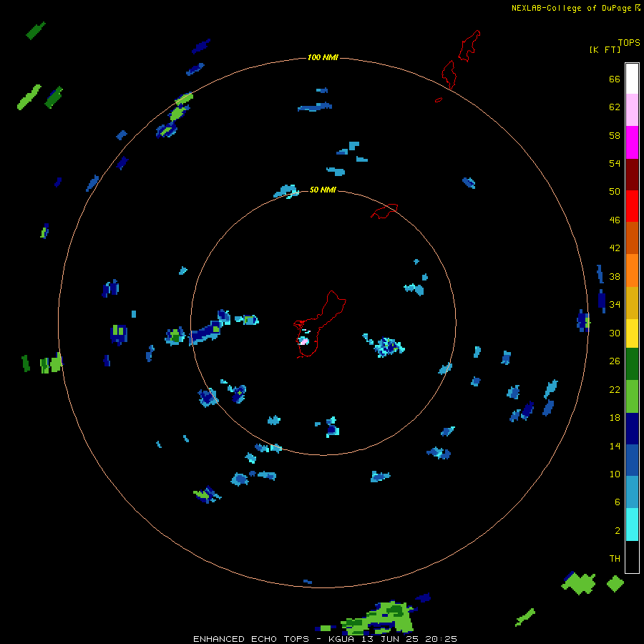Click the '100 NMI' range ring label

pos(323,57)
